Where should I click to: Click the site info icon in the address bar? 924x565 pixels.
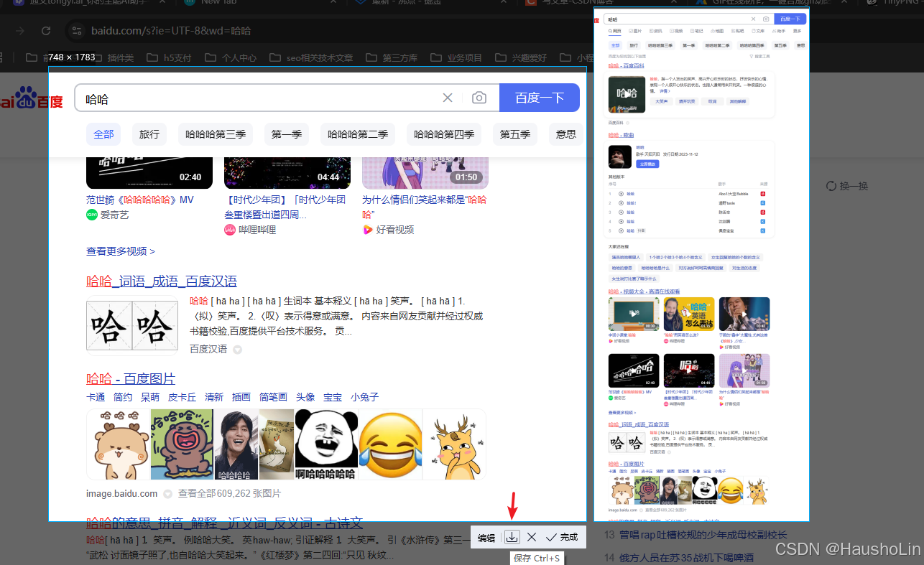point(76,31)
